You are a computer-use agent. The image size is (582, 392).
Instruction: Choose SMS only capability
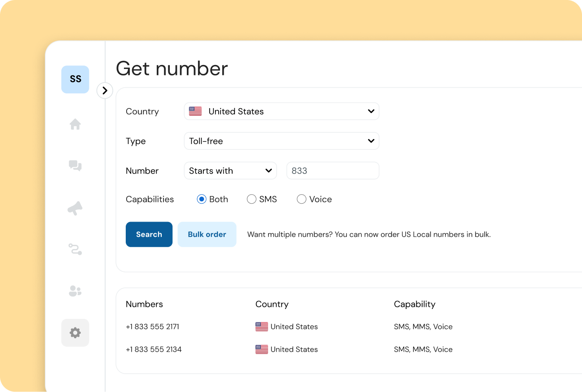coord(251,199)
